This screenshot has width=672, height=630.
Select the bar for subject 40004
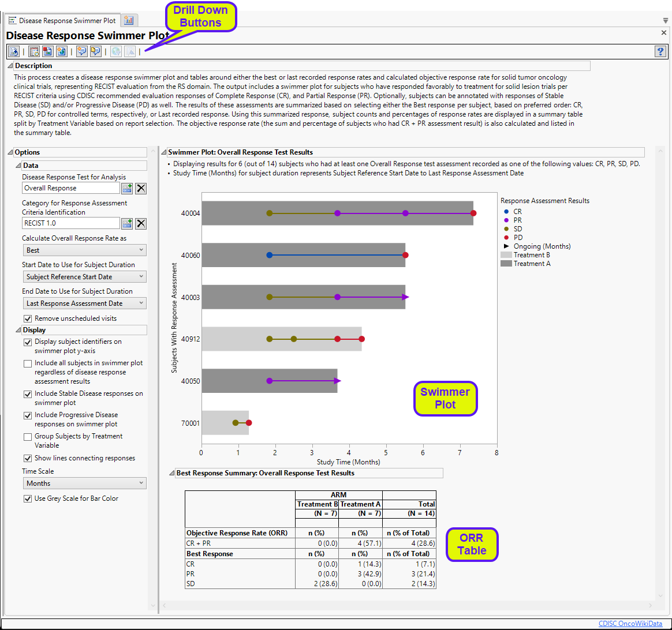click(338, 213)
